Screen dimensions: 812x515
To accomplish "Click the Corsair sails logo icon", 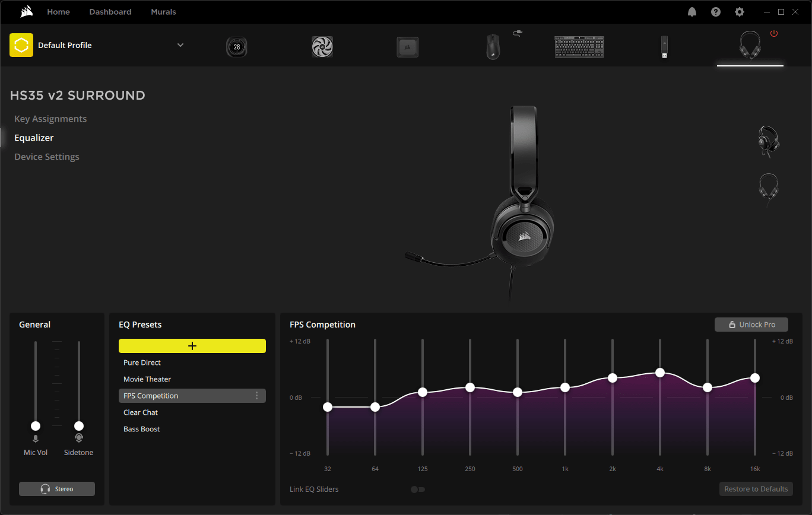I will [26, 12].
